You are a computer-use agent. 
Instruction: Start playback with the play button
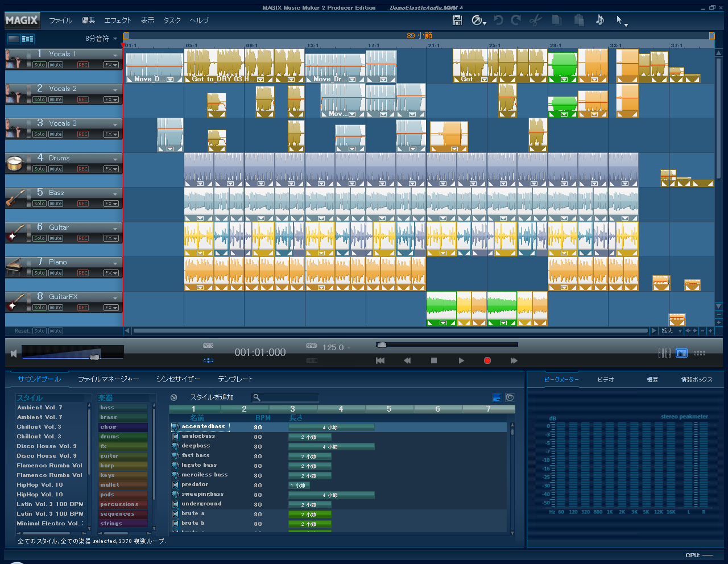pyautogui.click(x=461, y=360)
